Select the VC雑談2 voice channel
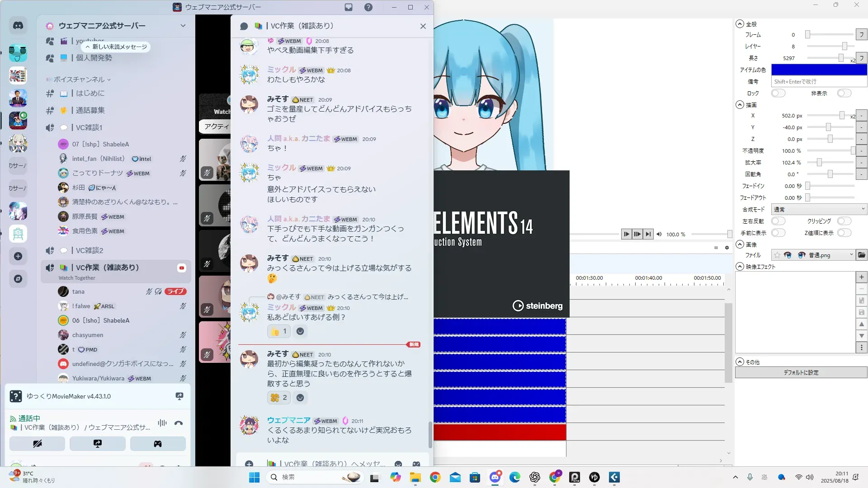This screenshot has height=488, width=868. [89, 250]
